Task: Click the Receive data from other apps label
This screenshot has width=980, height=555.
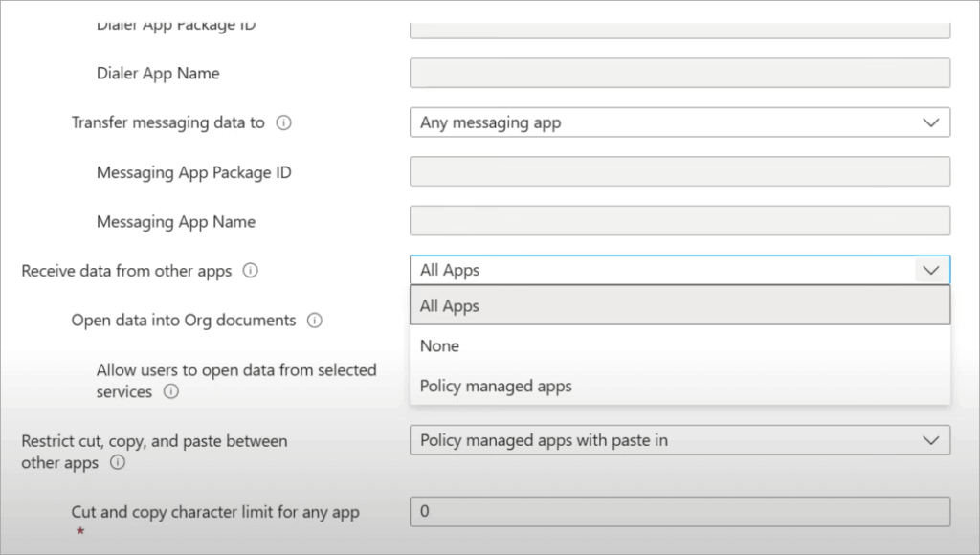Action: [x=129, y=271]
